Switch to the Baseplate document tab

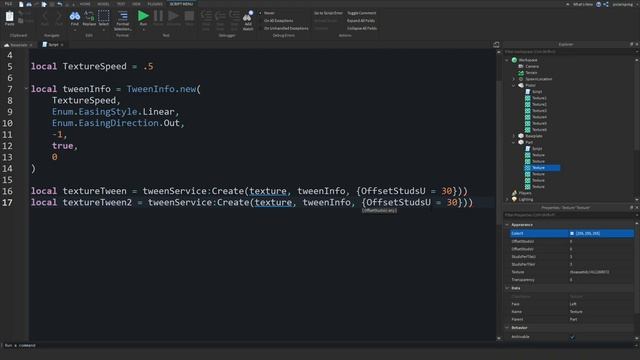coord(18,44)
